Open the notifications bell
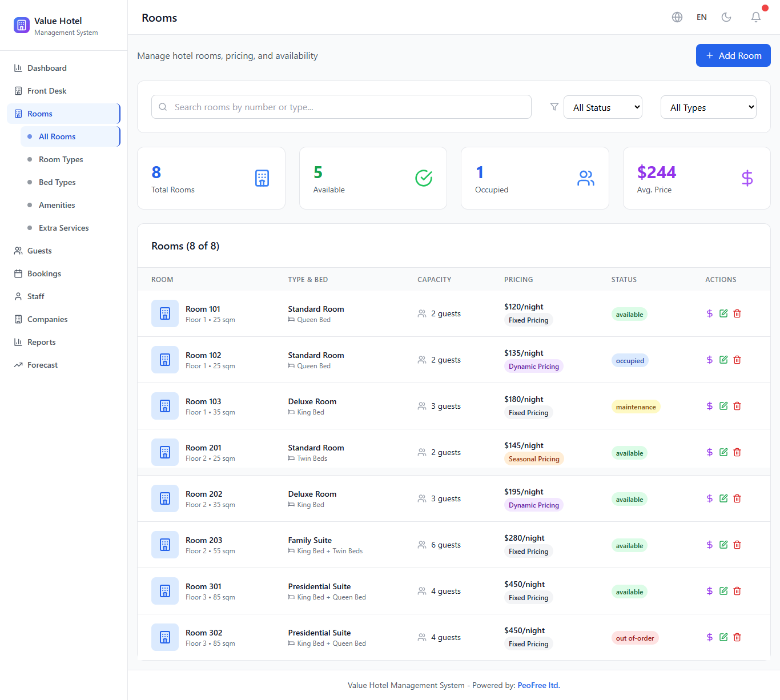This screenshot has height=700, width=780. coord(756,17)
